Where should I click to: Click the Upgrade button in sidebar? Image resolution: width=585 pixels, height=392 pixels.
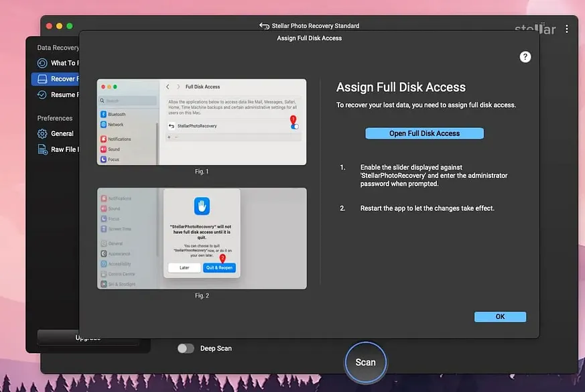88,338
